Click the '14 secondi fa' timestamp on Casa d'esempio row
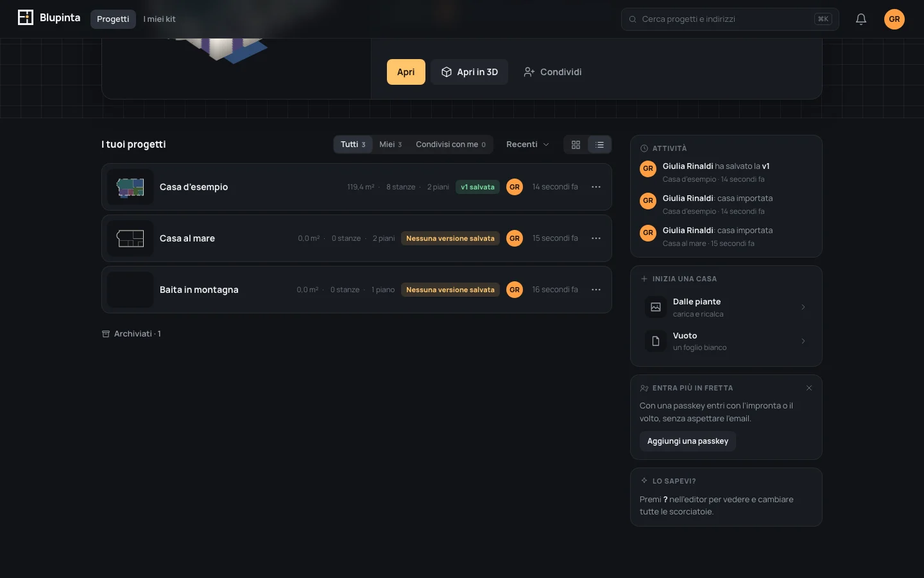The width and height of the screenshot is (924, 578). click(x=555, y=187)
